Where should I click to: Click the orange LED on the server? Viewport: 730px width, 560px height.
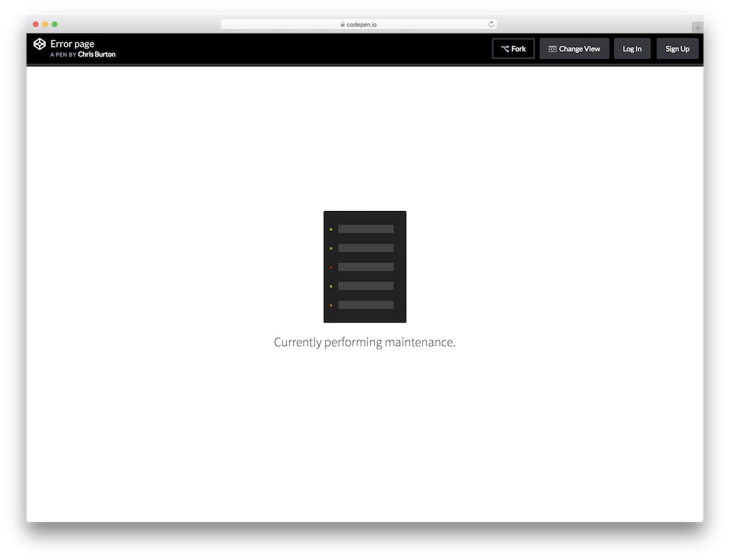(x=331, y=305)
